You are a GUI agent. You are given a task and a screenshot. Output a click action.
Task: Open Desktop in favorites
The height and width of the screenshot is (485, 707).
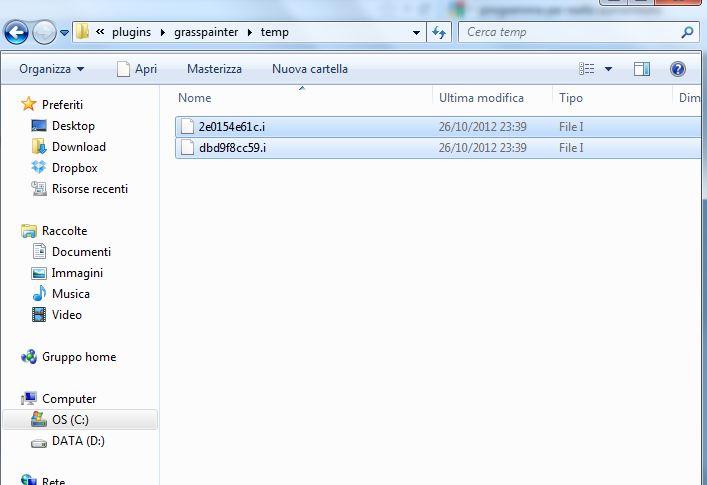point(73,126)
